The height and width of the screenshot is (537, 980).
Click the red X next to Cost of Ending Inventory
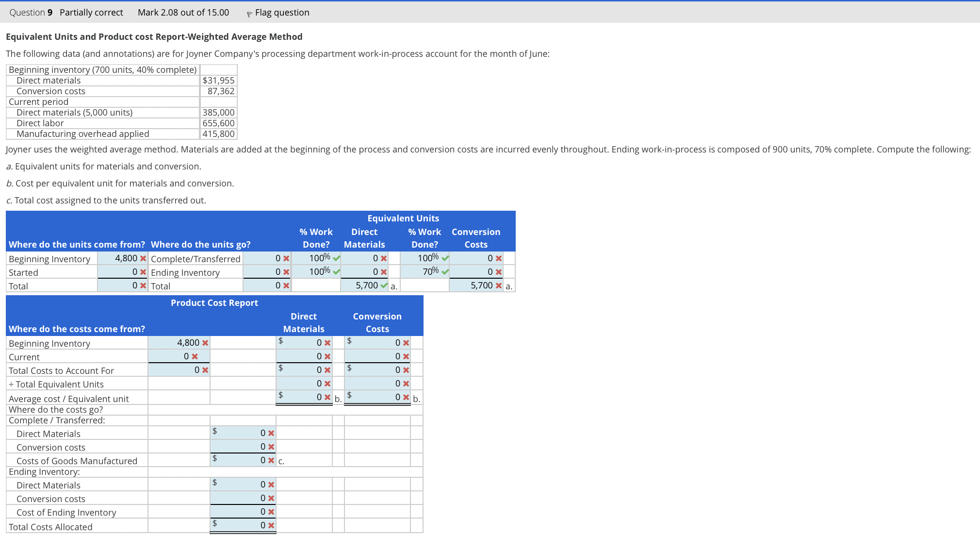(270, 511)
